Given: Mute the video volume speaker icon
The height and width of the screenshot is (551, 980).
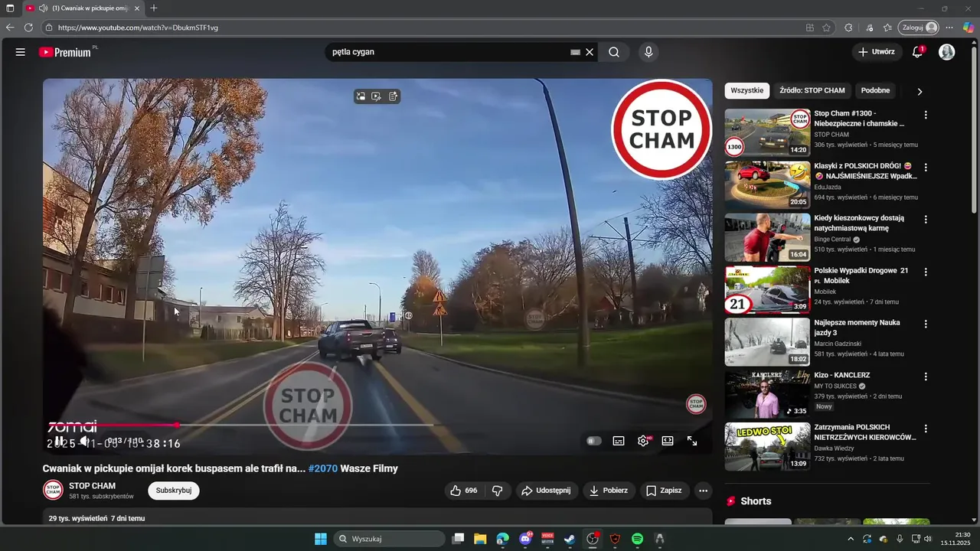Looking at the screenshot, I should [x=85, y=442].
